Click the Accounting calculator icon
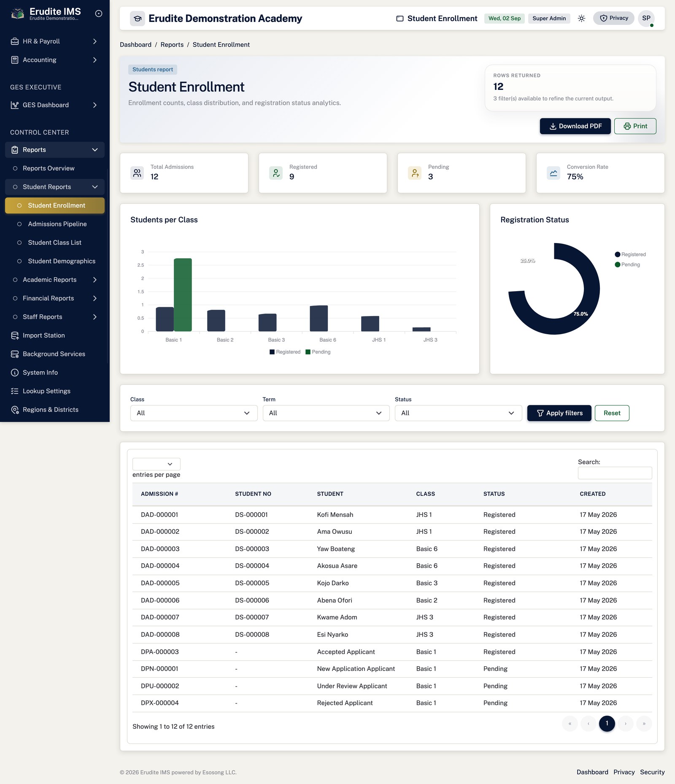 point(15,60)
